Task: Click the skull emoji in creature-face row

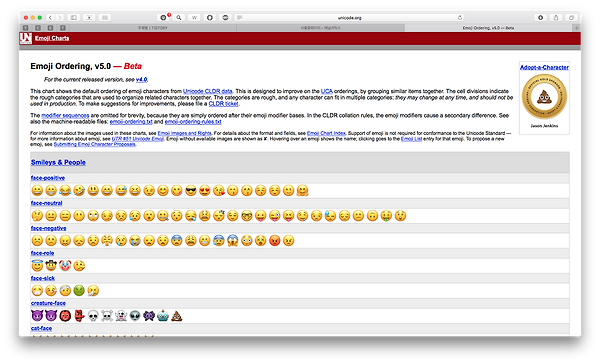Action: click(x=93, y=316)
